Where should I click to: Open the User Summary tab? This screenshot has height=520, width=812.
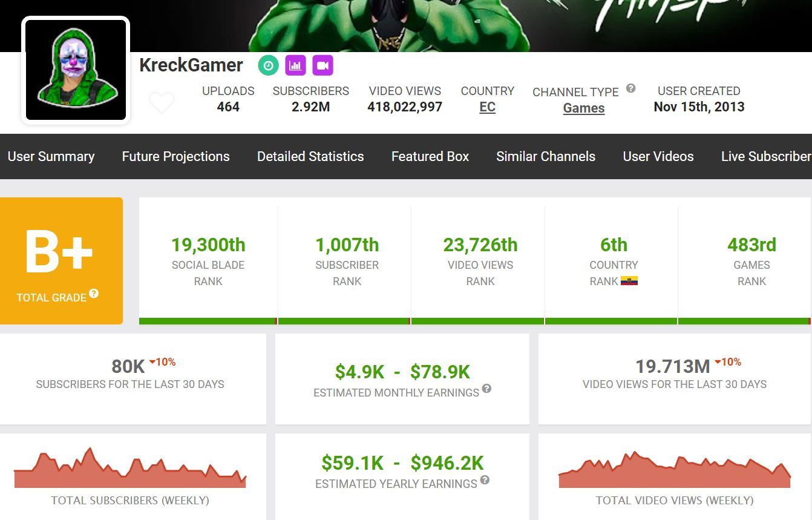(51, 156)
